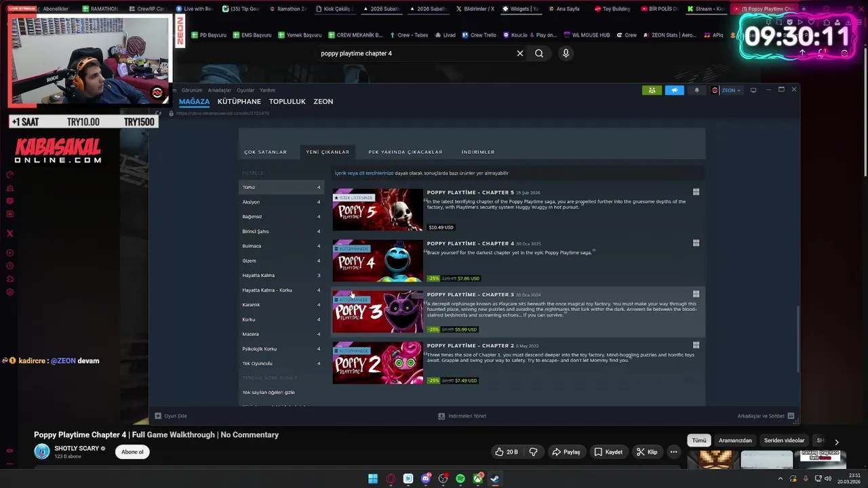Open Discord from the taskbar

pyautogui.click(x=426, y=479)
